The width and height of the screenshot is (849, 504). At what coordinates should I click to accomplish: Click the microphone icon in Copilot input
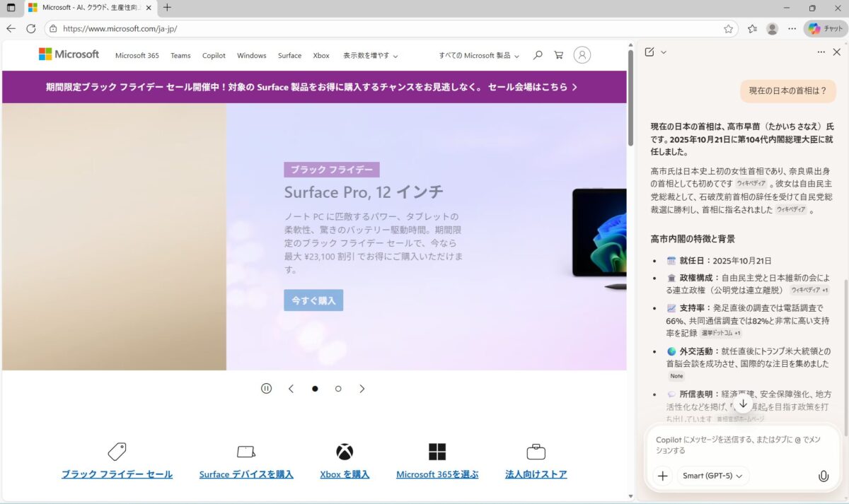tap(823, 476)
